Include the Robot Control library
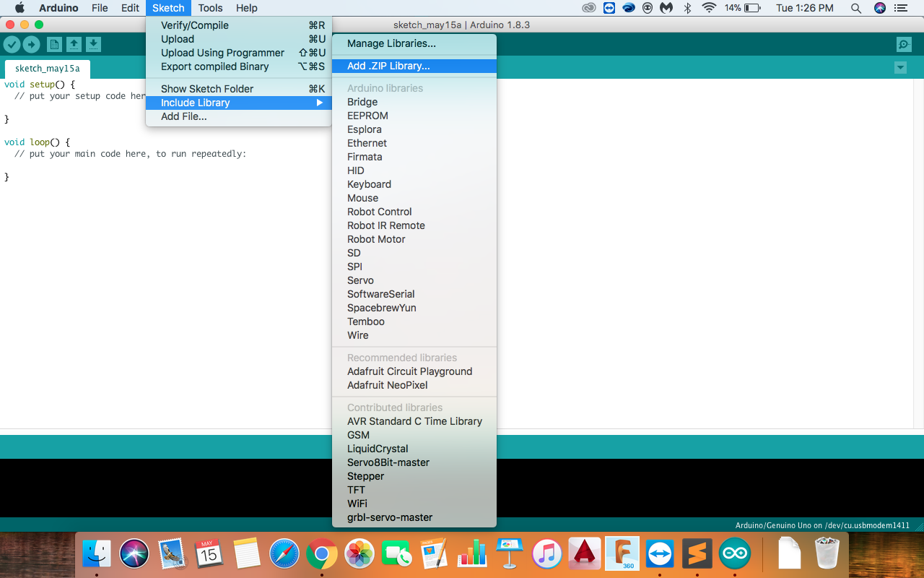The width and height of the screenshot is (924, 578). pyautogui.click(x=414, y=212)
